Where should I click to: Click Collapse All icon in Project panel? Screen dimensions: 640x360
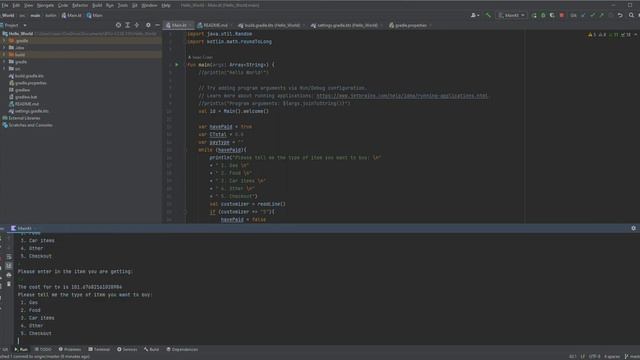pyautogui.click(x=137, y=25)
